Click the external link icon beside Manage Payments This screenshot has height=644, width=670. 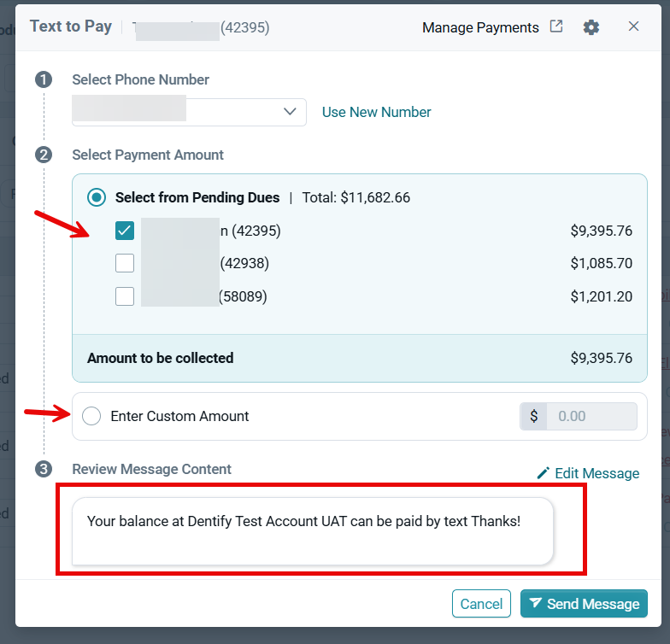click(555, 26)
